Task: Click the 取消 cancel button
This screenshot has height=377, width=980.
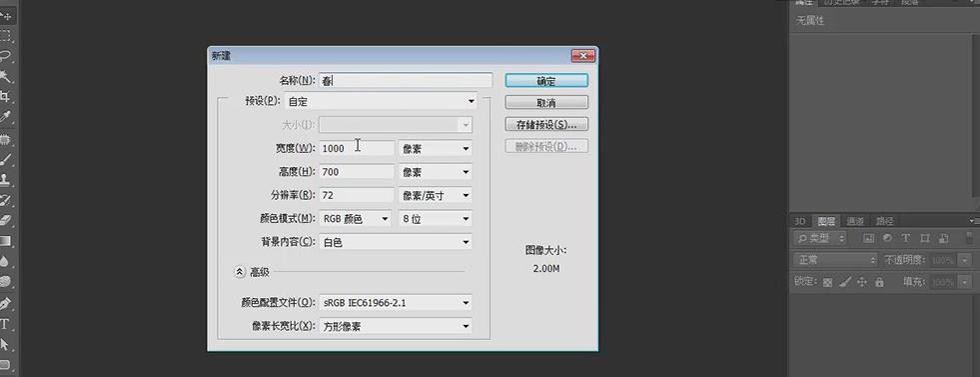Action: [546, 103]
